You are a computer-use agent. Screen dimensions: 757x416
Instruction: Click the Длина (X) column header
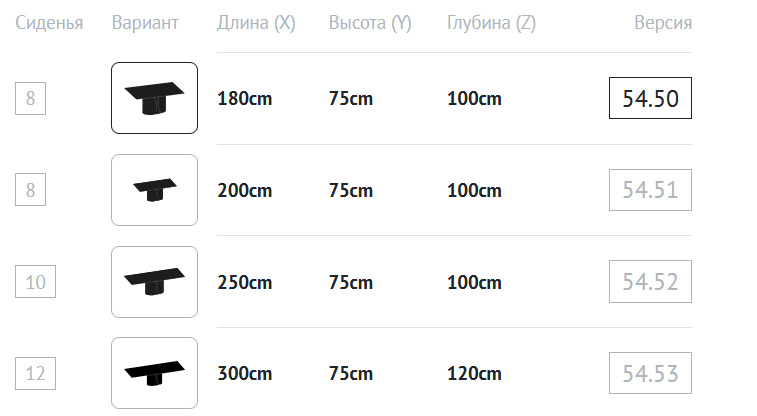point(256,23)
